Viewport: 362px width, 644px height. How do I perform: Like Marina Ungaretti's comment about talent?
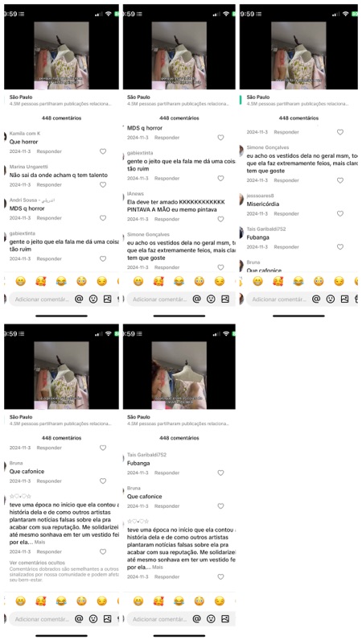[x=103, y=185]
